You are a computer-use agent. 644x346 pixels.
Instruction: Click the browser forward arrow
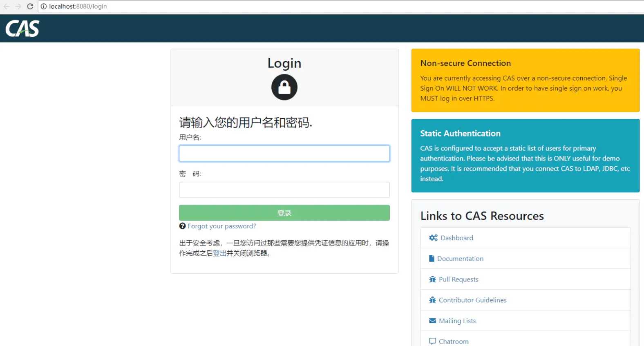18,7
